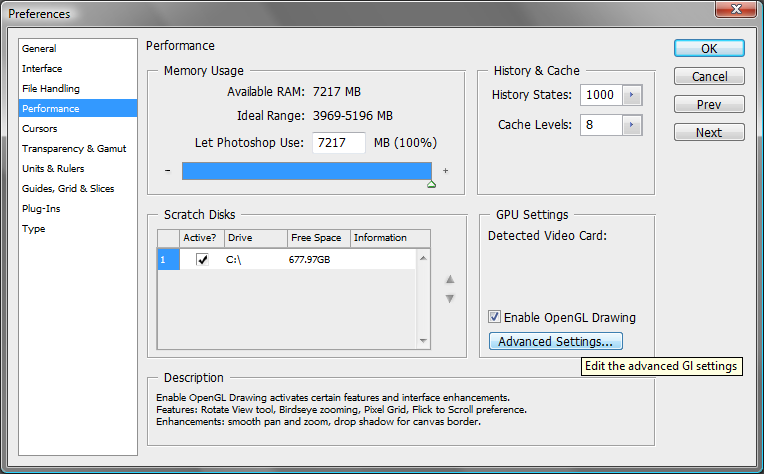Click the Active? column header
Image resolution: width=764 pixels, height=474 pixels.
coord(202,238)
